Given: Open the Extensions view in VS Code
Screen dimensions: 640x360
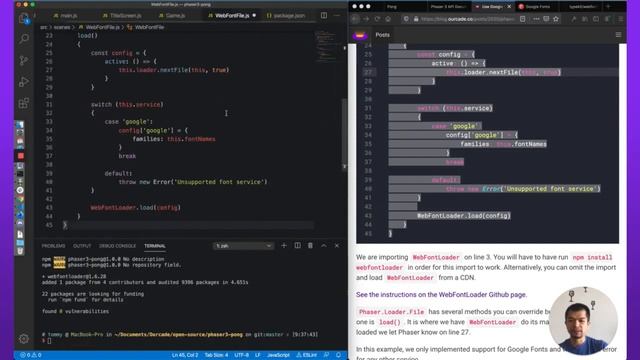Looking at the screenshot, I should [x=24, y=103].
